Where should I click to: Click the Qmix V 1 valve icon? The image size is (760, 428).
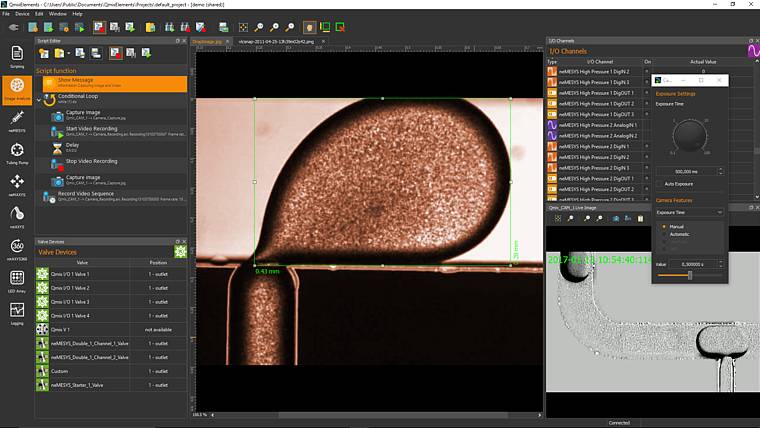[43, 330]
